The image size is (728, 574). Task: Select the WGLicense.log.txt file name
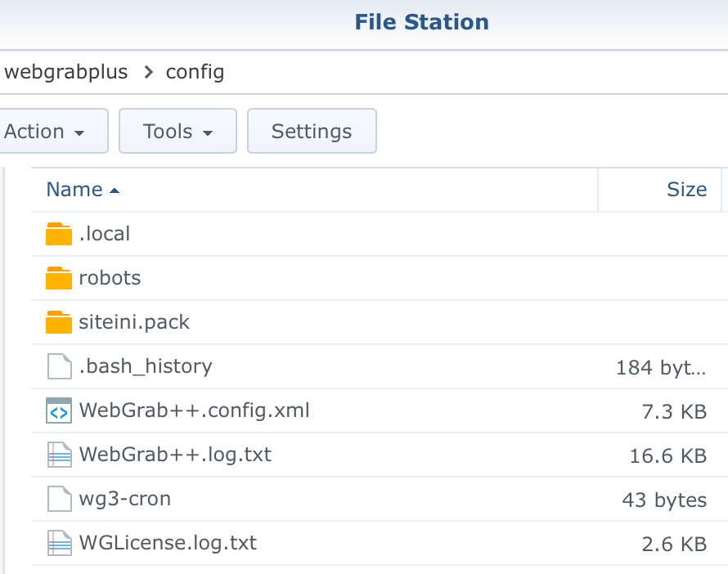(x=168, y=542)
